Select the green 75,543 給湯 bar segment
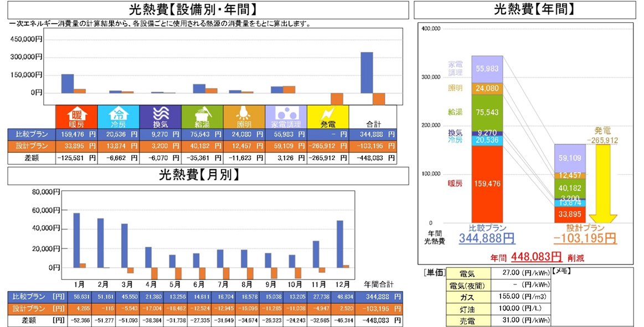This screenshot has width=644, height=327. click(487, 112)
